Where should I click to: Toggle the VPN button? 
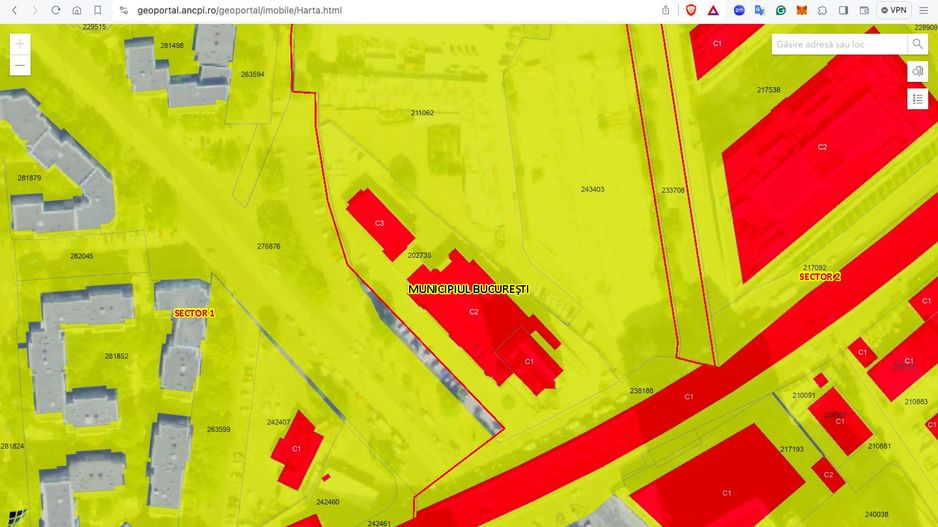[x=893, y=10]
